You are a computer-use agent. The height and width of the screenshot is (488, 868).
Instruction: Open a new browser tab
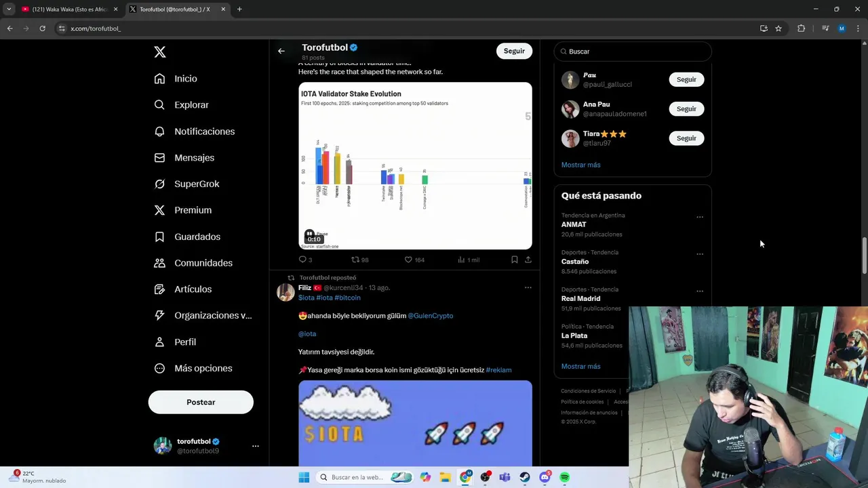pos(239,9)
